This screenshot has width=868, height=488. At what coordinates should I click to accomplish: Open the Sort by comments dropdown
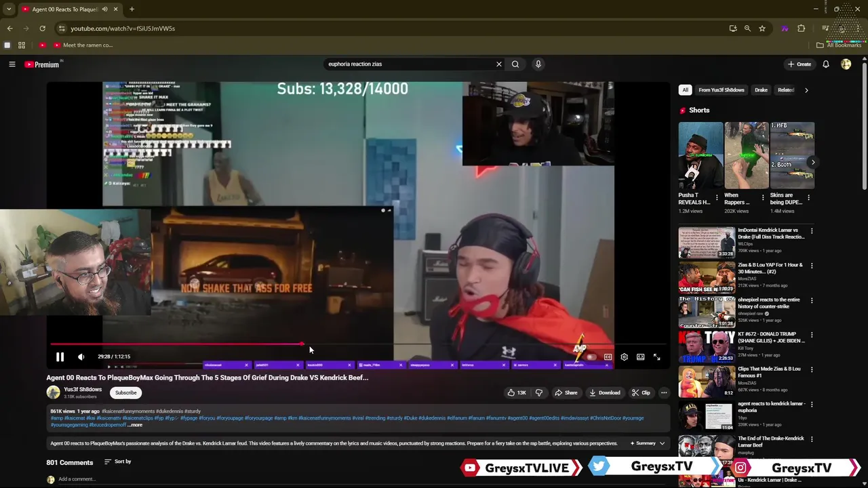click(117, 462)
